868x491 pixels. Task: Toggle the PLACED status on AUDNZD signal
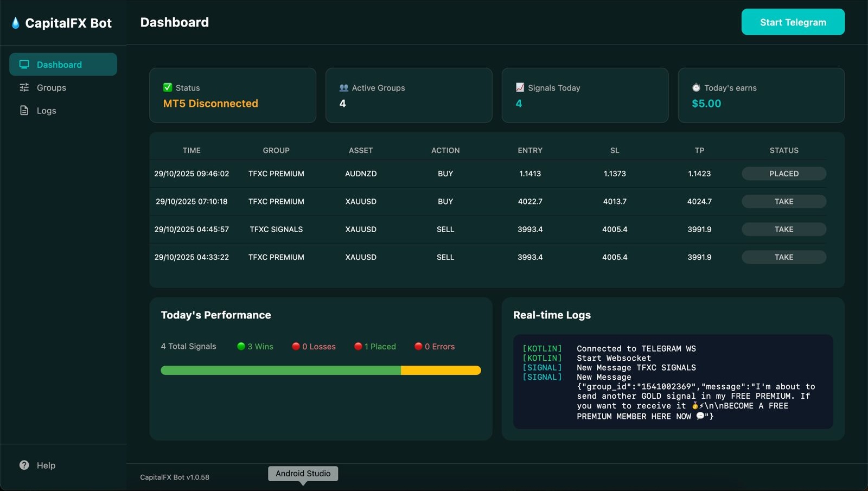click(x=783, y=174)
